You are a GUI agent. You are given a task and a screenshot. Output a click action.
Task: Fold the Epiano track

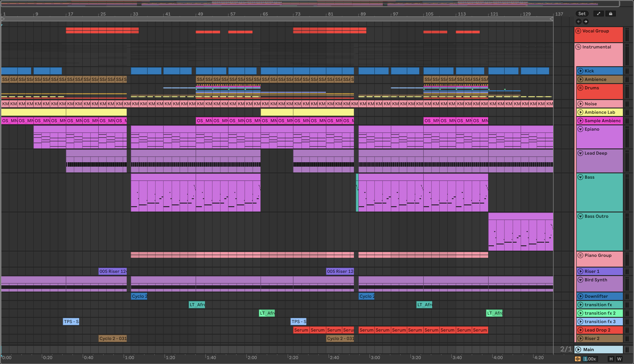pyautogui.click(x=580, y=129)
